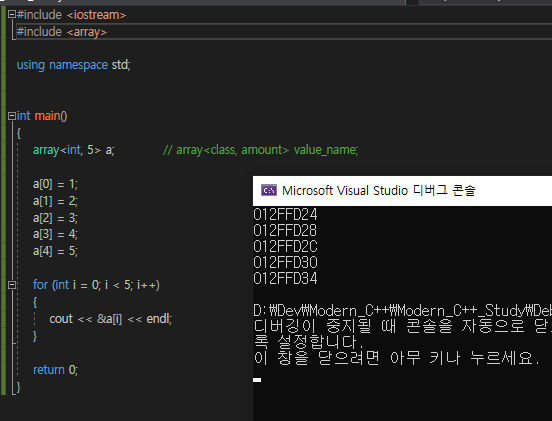Image resolution: width=552 pixels, height=421 pixels.
Task: Click console output address 012FFD24
Action: 285,214
